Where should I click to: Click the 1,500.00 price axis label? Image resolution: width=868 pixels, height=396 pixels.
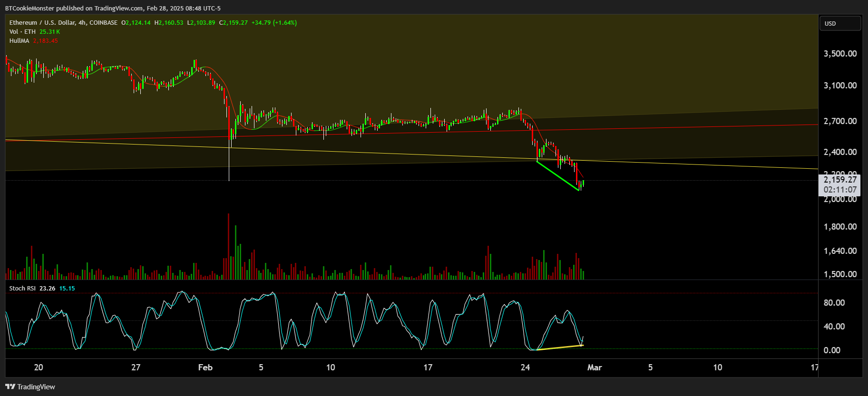(840, 274)
